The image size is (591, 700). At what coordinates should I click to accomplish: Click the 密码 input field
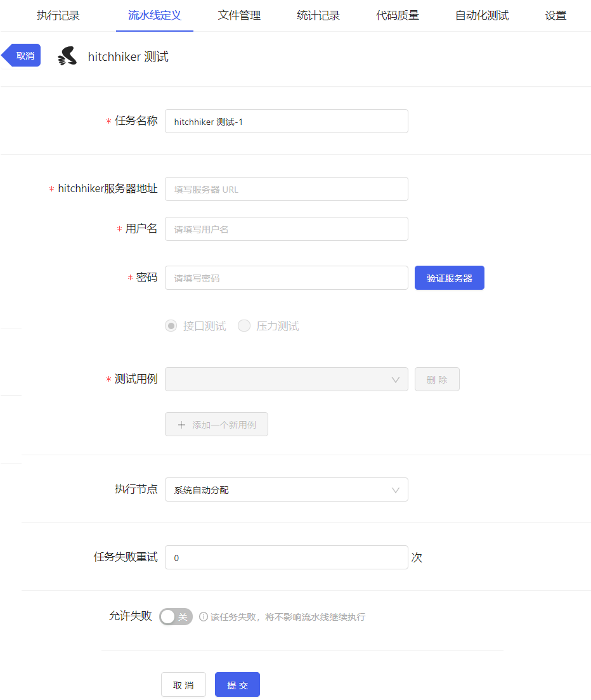pyautogui.click(x=287, y=278)
